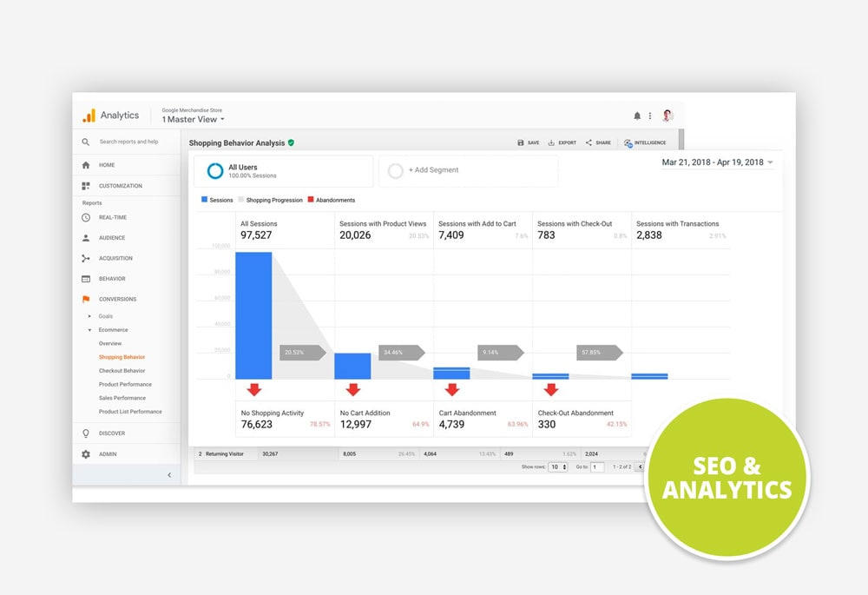Open the Product Performance report
868x595 pixels.
pyautogui.click(x=125, y=384)
